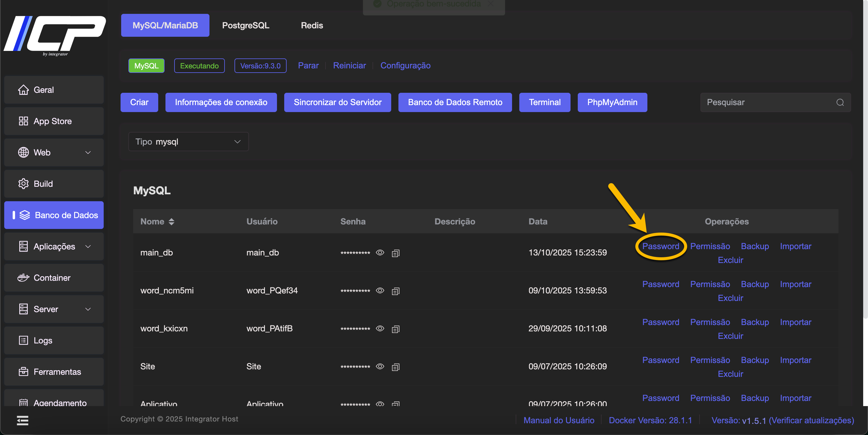This screenshot has width=868, height=435.
Task: Open App Store grid icon
Action: tap(23, 121)
